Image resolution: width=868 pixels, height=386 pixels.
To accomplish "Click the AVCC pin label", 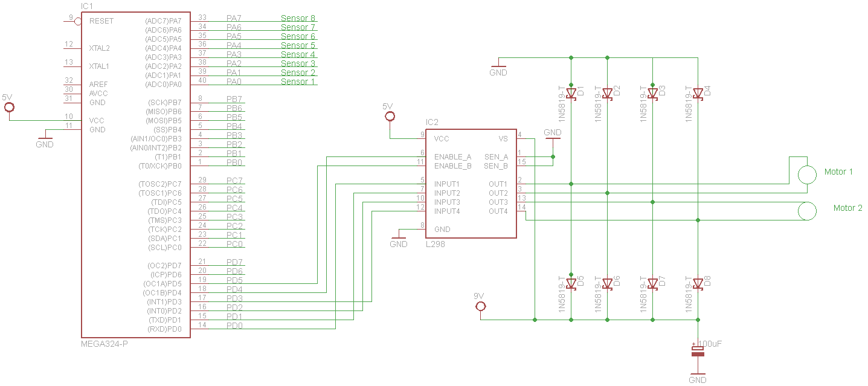I will 99,93.
